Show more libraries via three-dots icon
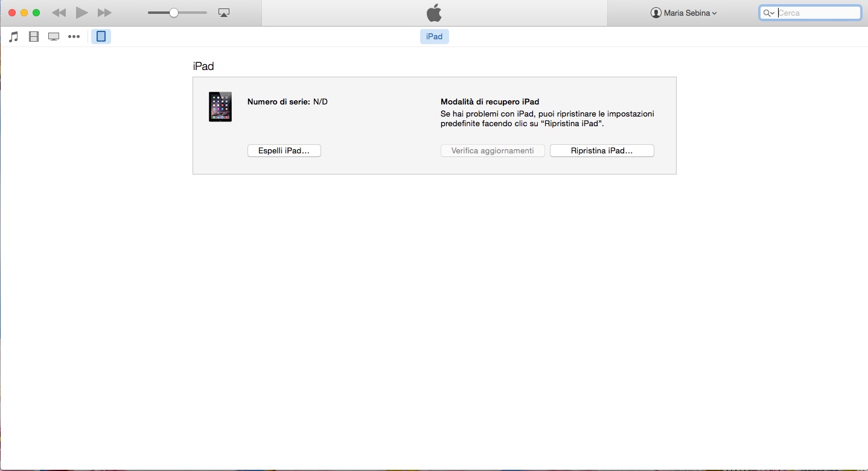 click(x=74, y=37)
